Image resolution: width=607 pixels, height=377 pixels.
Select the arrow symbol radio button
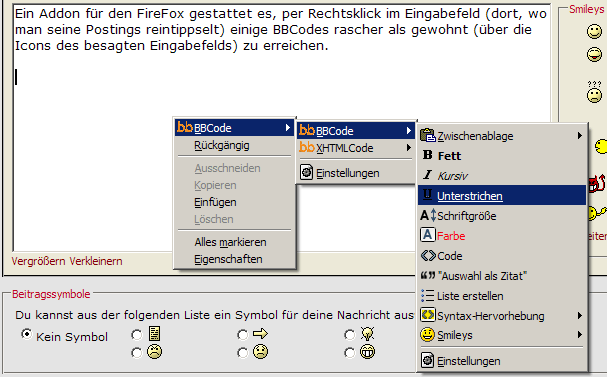[x=242, y=334]
